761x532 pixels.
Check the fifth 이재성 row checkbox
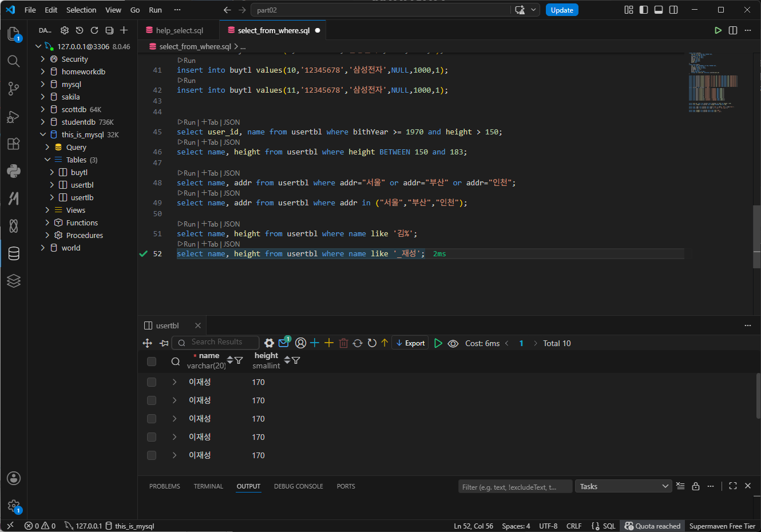(x=152, y=455)
